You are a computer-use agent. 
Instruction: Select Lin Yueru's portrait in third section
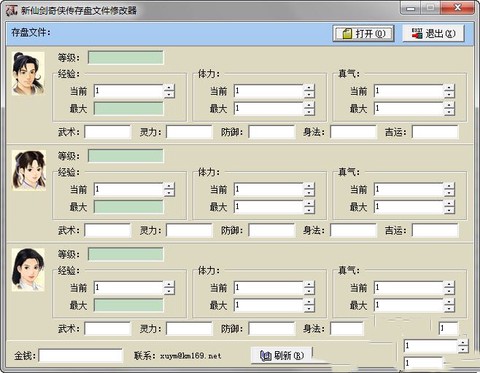click(28, 269)
